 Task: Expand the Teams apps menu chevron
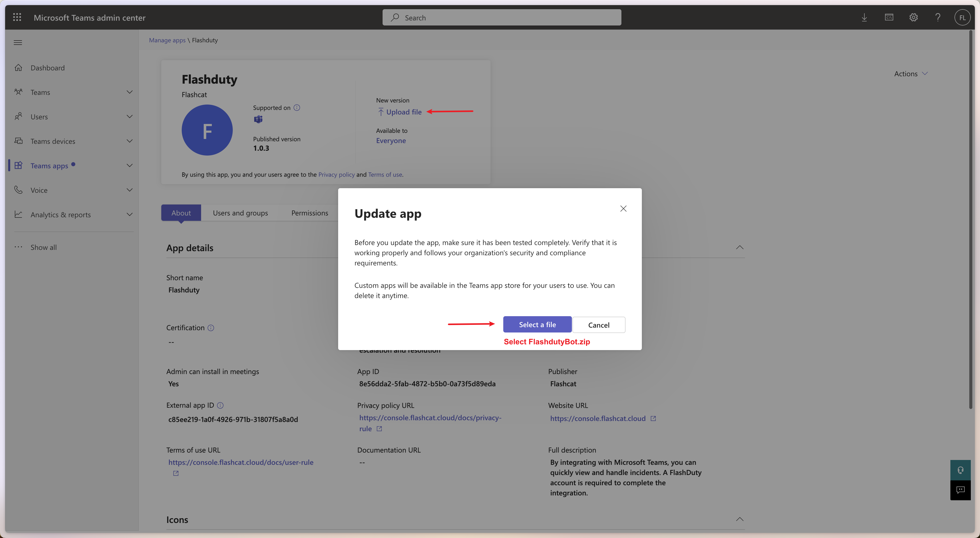(x=130, y=165)
